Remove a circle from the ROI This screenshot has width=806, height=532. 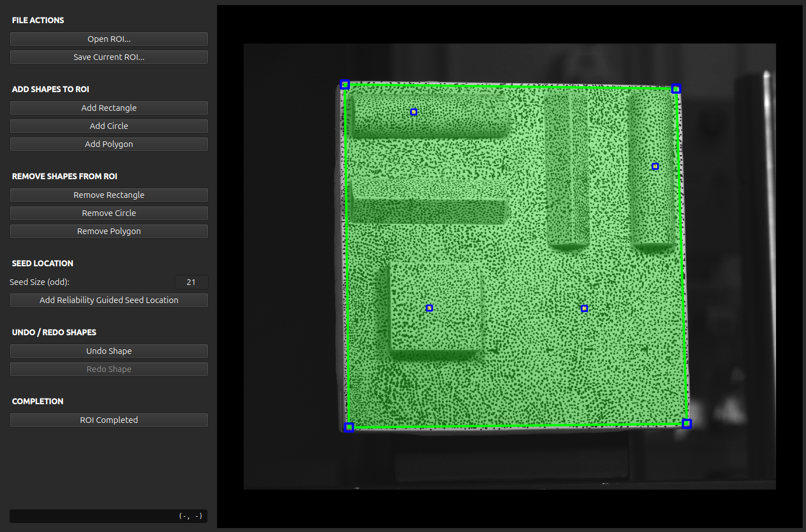coord(109,213)
